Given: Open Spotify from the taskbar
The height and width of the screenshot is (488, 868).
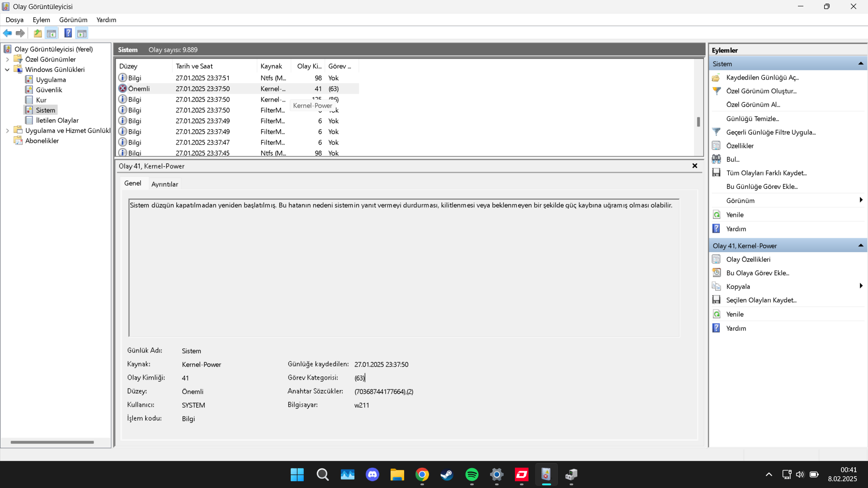Looking at the screenshot, I should pos(472,474).
